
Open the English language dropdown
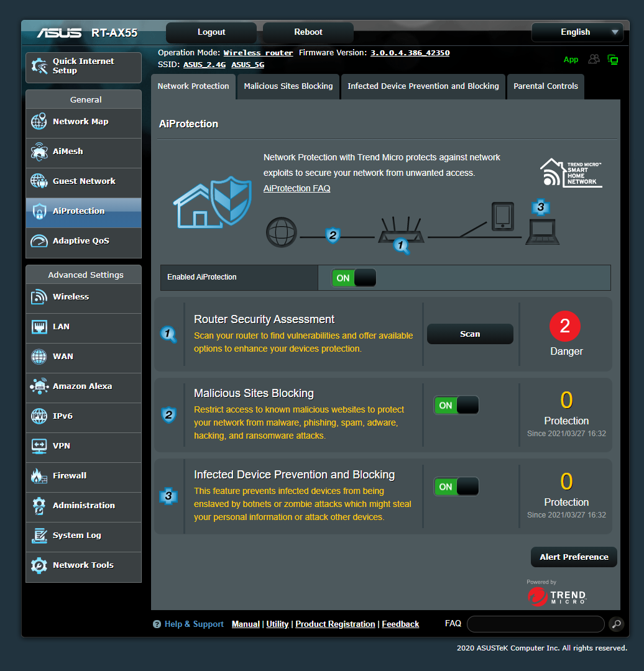(x=577, y=32)
